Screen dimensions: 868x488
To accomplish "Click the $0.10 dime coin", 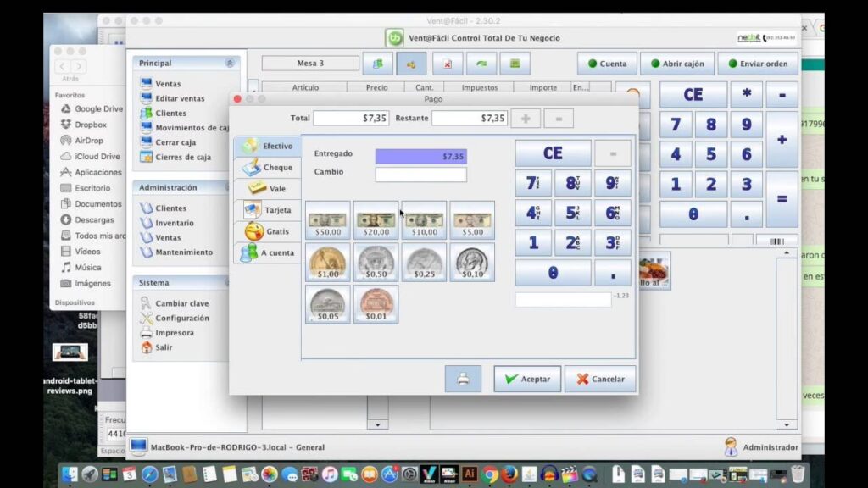I will 472,263.
